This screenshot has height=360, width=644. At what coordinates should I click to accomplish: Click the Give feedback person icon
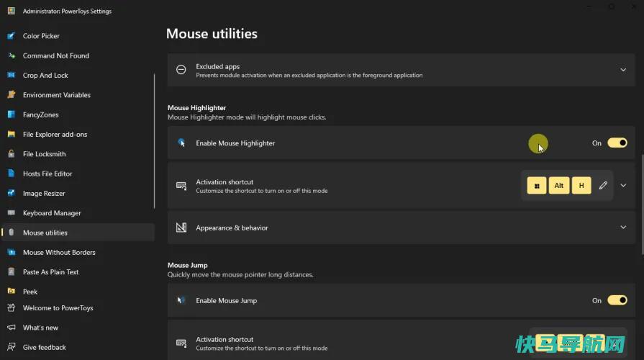pos(12,347)
